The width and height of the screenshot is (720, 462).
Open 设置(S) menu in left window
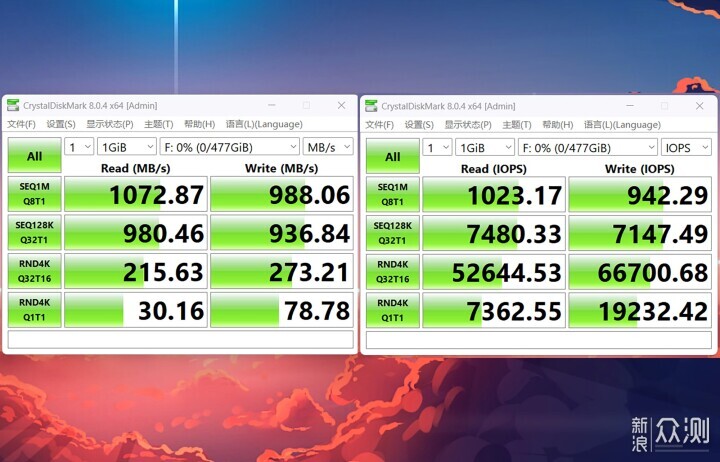pyautogui.click(x=61, y=124)
